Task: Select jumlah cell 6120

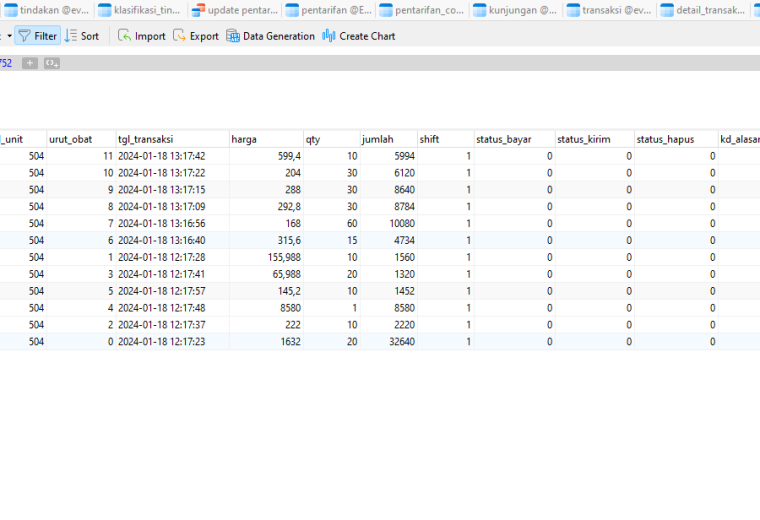Action: click(388, 173)
